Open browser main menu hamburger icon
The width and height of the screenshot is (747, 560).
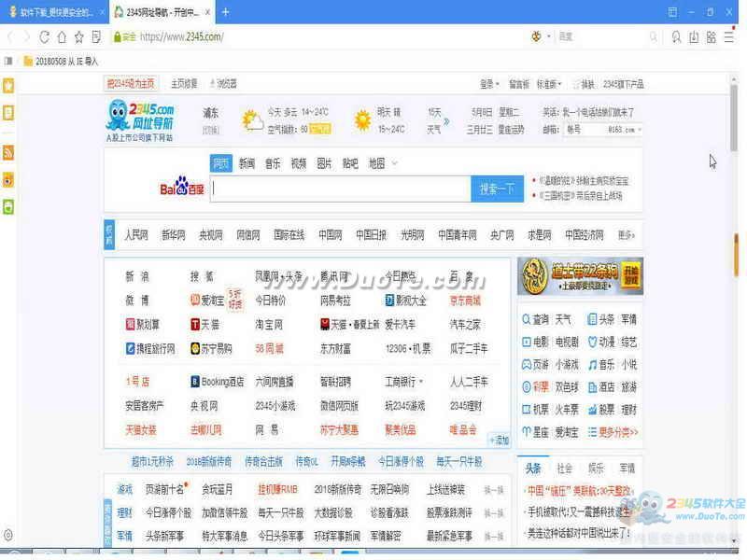click(x=729, y=36)
